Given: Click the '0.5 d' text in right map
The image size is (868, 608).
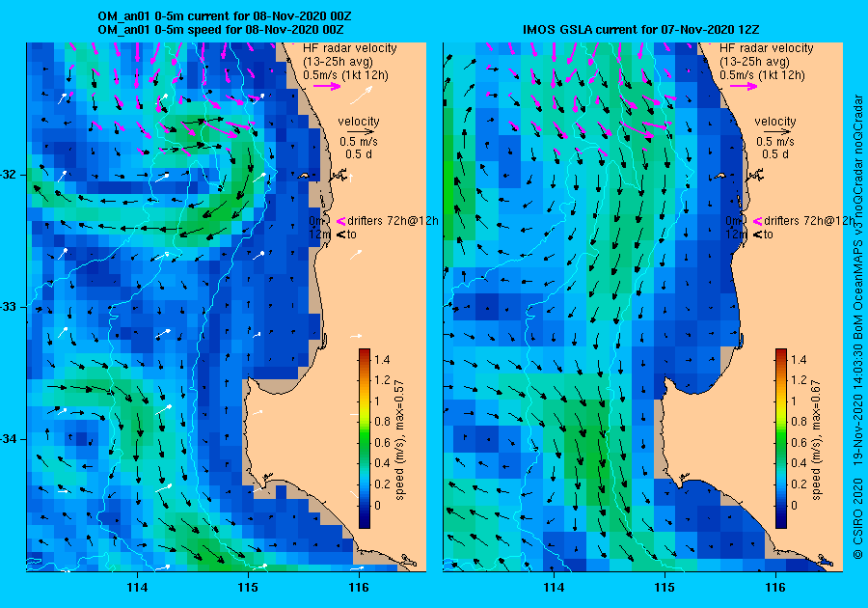Looking at the screenshot, I should (775, 154).
